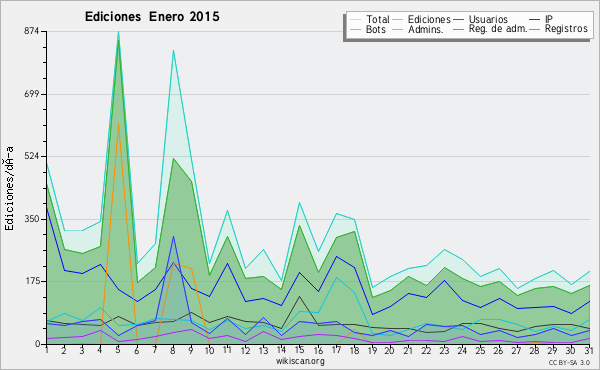Click x-axis day label 15
The width and height of the screenshot is (600, 370).
pos(300,350)
